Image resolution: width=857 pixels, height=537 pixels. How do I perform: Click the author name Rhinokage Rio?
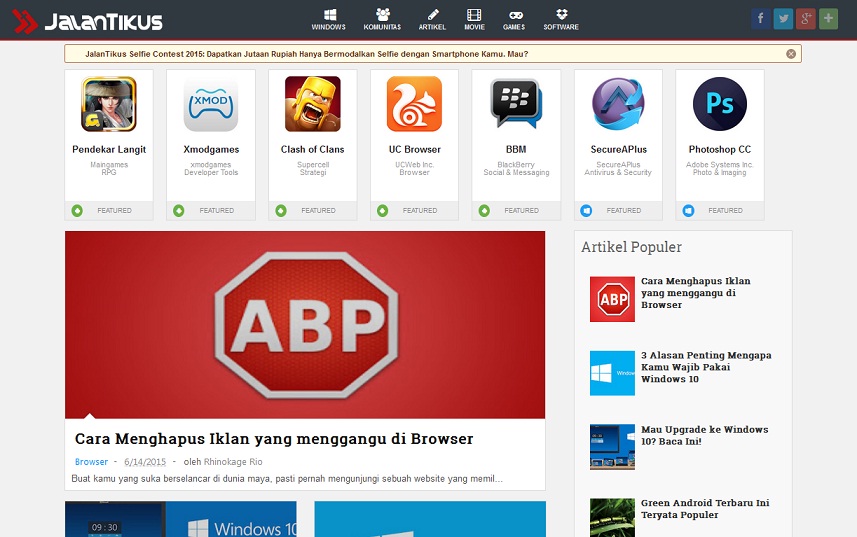(x=233, y=462)
